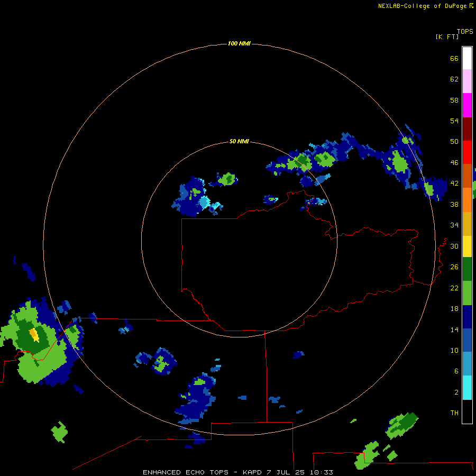Click the legend value "34"
This screenshot has width=476, height=476.
pos(454,225)
